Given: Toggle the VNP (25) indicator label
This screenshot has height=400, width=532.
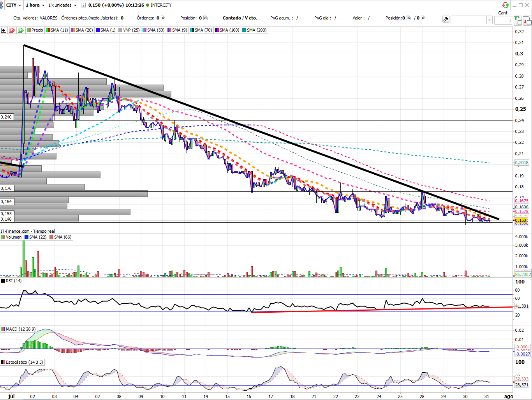Looking at the screenshot, I should click(129, 30).
